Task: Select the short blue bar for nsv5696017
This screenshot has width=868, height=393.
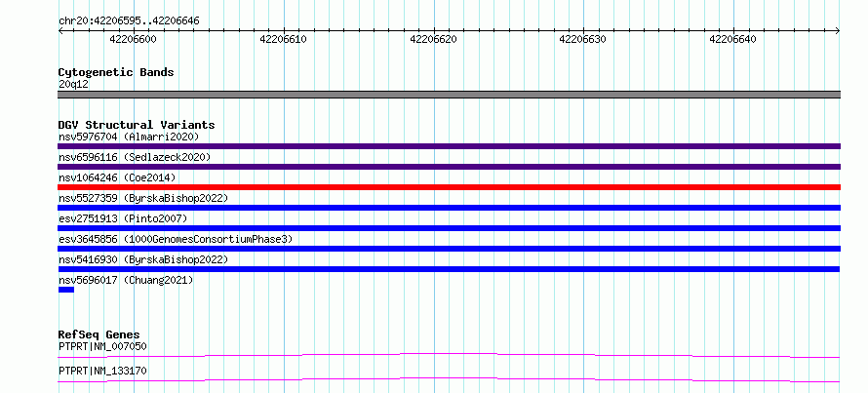Action: (66, 290)
